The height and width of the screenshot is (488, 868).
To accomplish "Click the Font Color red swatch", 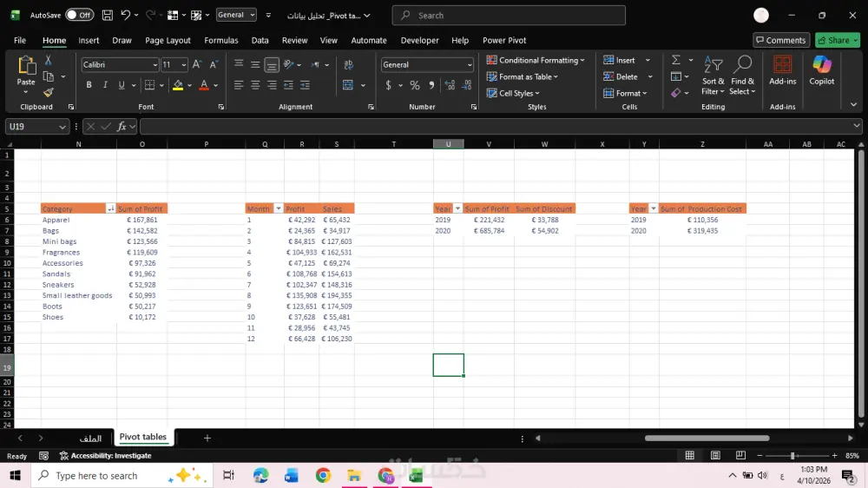I will (x=204, y=85).
